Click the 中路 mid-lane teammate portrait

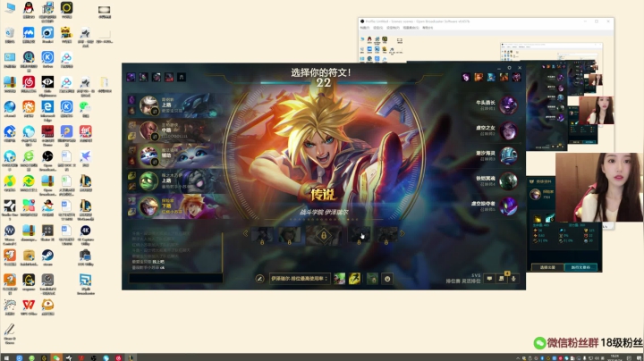pyautogui.click(x=148, y=130)
